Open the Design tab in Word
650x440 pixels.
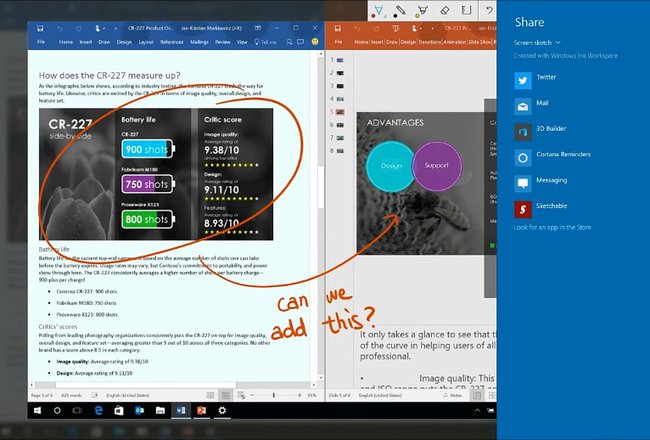(124, 42)
